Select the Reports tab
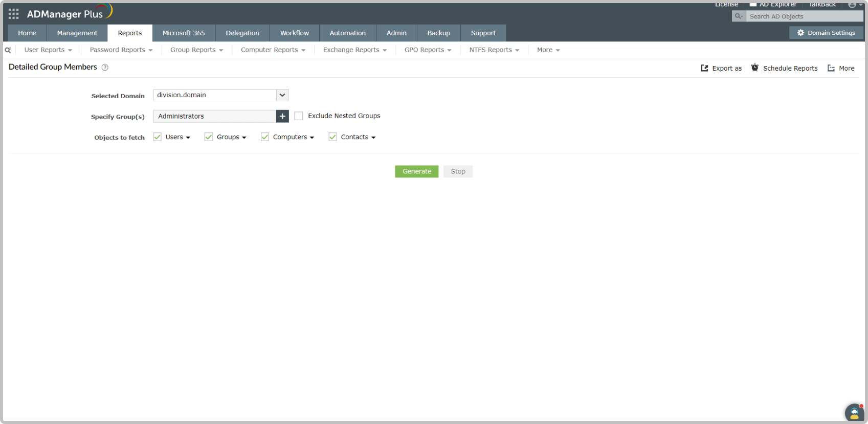 (x=130, y=33)
